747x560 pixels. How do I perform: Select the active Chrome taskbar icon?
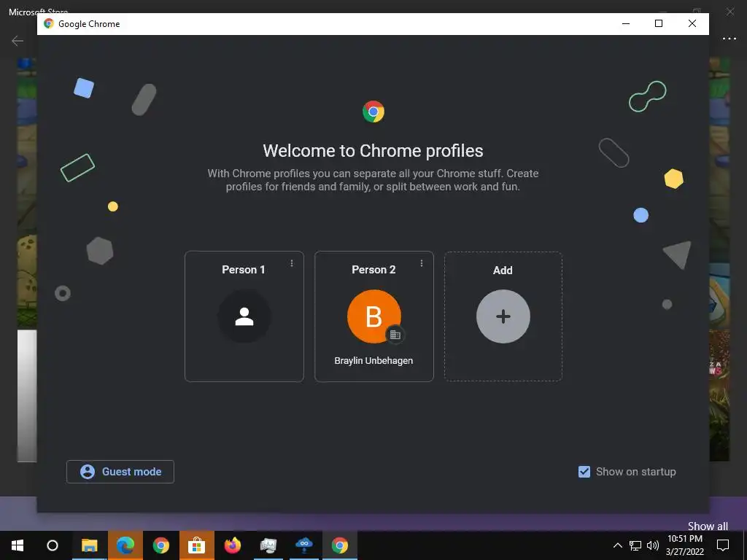[340, 545]
